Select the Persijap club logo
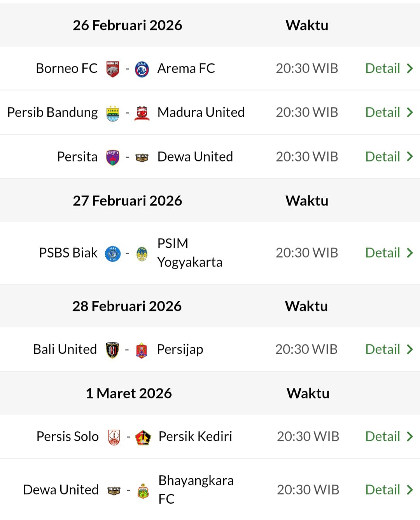The width and height of the screenshot is (420, 520). [142, 349]
